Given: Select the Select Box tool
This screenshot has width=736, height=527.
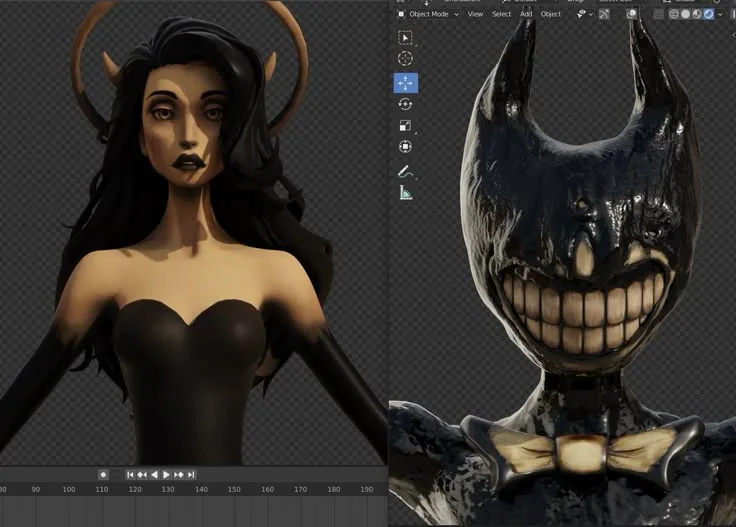Looking at the screenshot, I should (x=405, y=38).
